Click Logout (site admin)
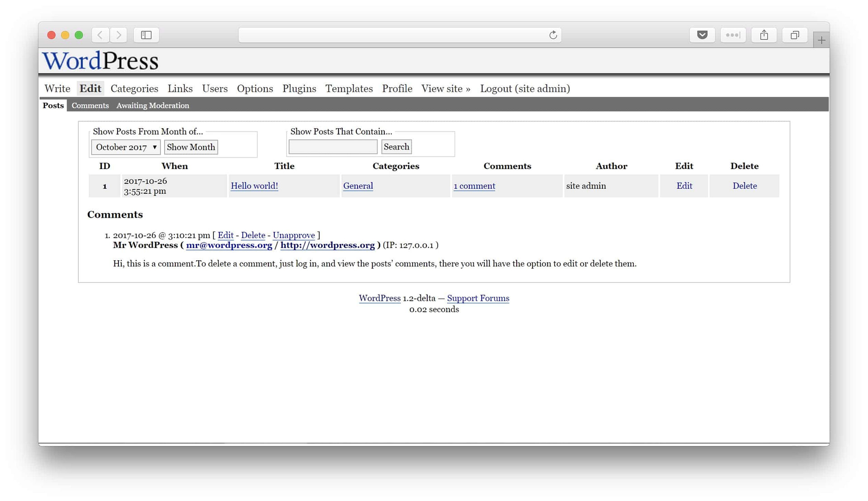Image resolution: width=868 pixels, height=501 pixels. 525,89
